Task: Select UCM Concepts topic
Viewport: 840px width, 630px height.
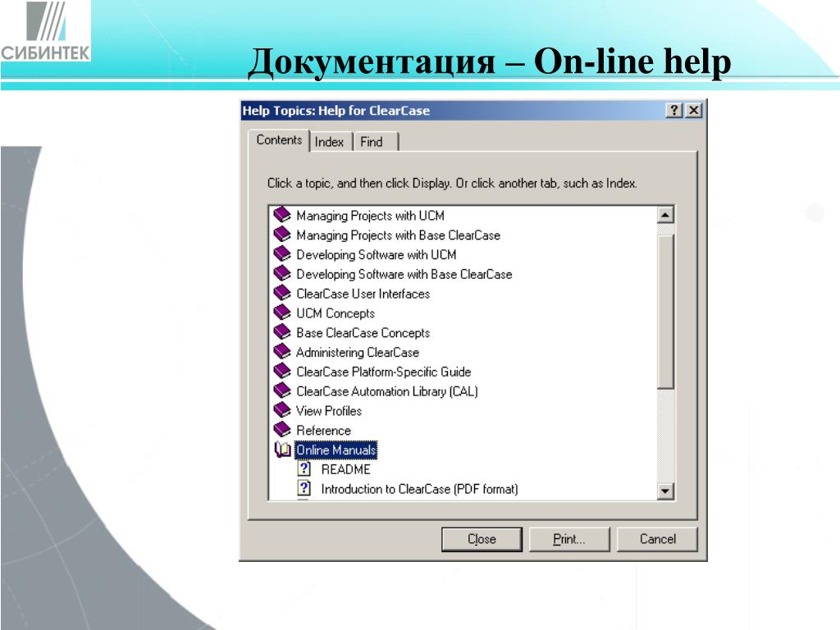Action: (x=336, y=313)
